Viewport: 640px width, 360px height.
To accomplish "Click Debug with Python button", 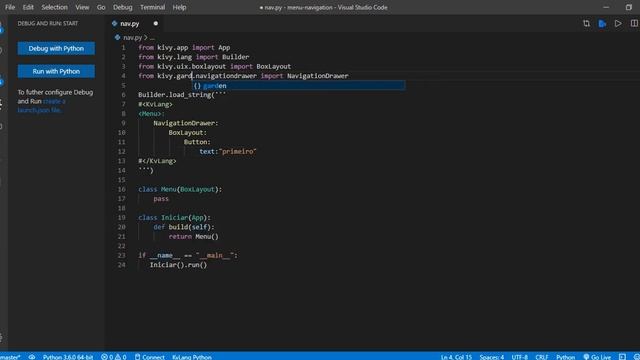I will coord(56,49).
